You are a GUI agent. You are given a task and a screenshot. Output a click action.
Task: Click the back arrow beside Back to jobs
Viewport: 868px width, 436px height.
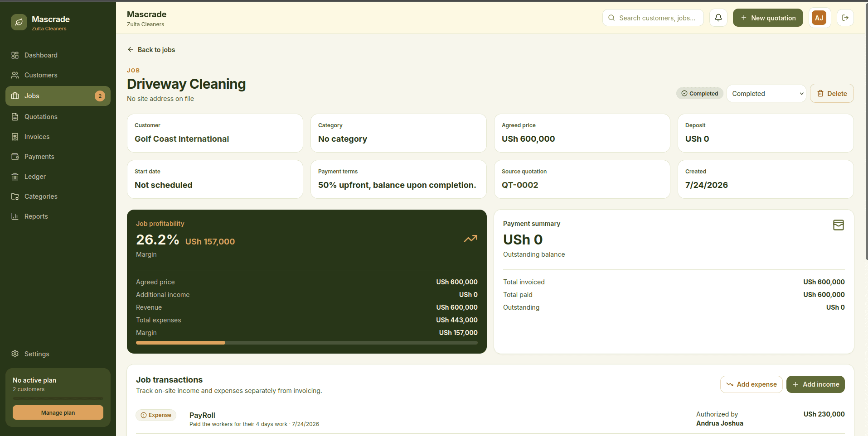pos(131,49)
